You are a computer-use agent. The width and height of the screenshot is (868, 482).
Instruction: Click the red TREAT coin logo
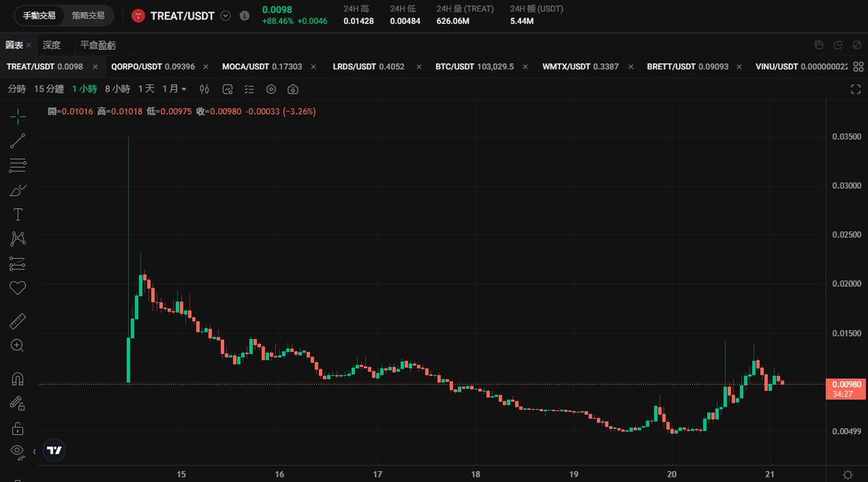click(137, 16)
